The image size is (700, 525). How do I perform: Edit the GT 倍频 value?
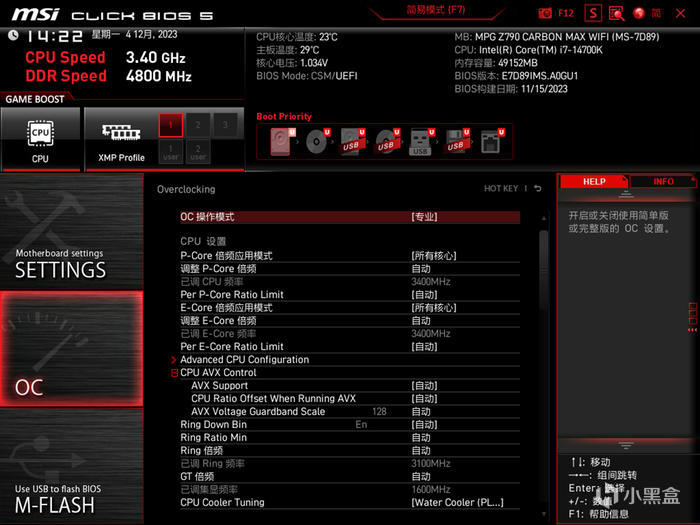click(x=350, y=476)
